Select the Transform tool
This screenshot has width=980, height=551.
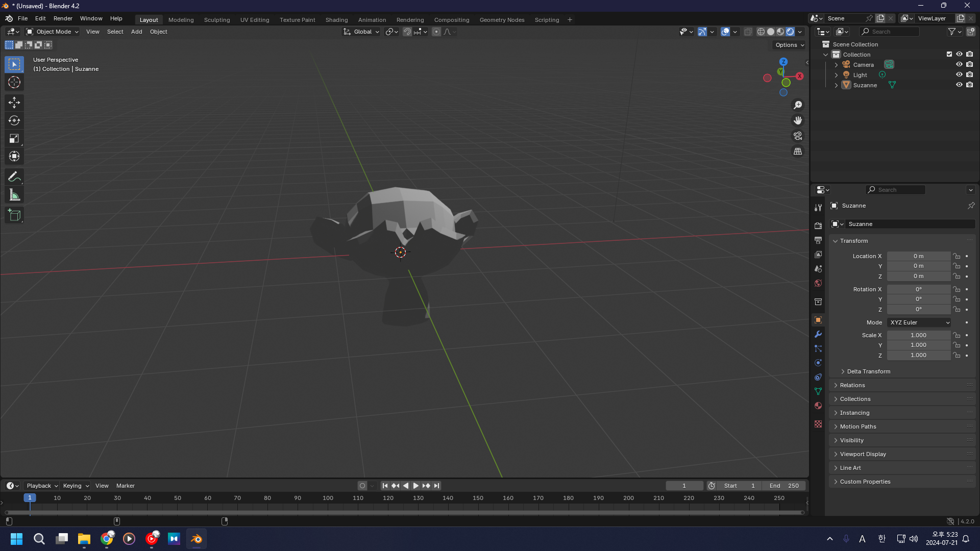pos(14,156)
